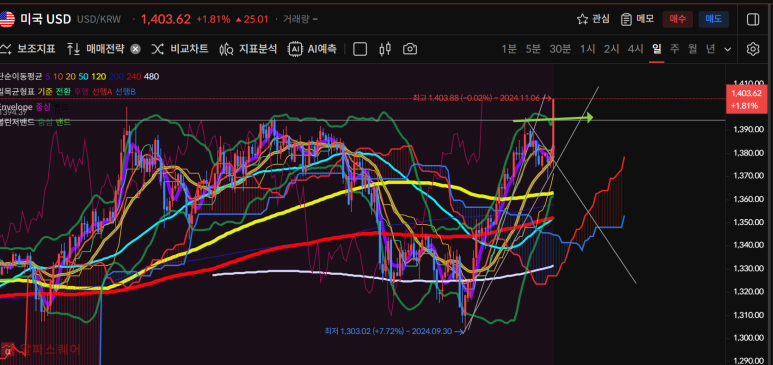This screenshot has height=365, width=773.
Task: Select the 주 weekly timeframe
Action: (674, 49)
